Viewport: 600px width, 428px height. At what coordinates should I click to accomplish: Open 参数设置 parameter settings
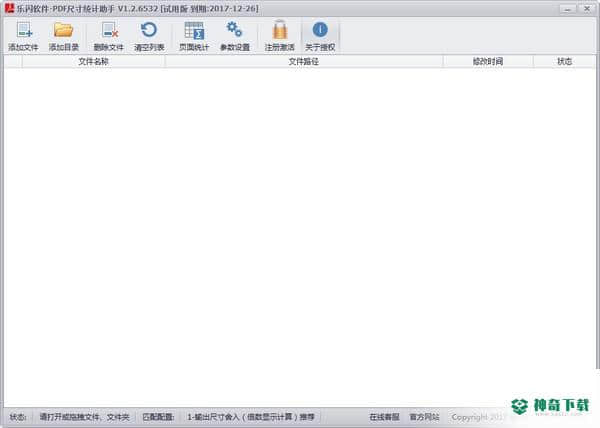click(235, 36)
